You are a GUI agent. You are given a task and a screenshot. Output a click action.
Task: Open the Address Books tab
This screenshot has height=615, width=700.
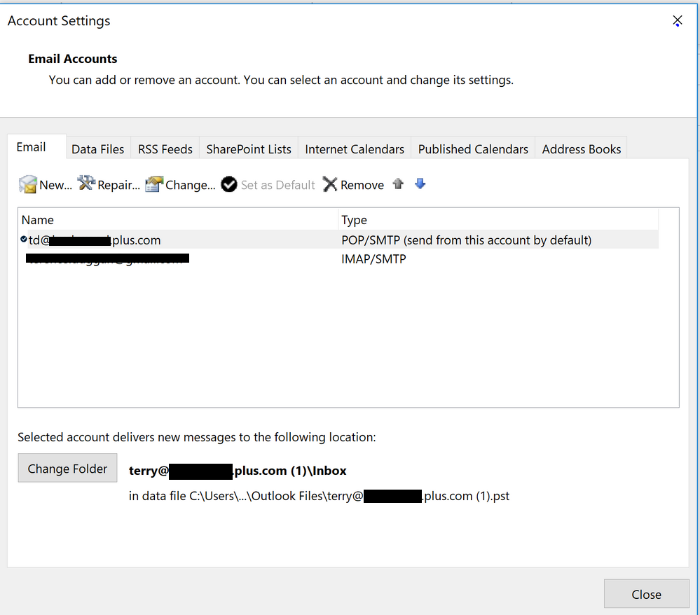(582, 149)
